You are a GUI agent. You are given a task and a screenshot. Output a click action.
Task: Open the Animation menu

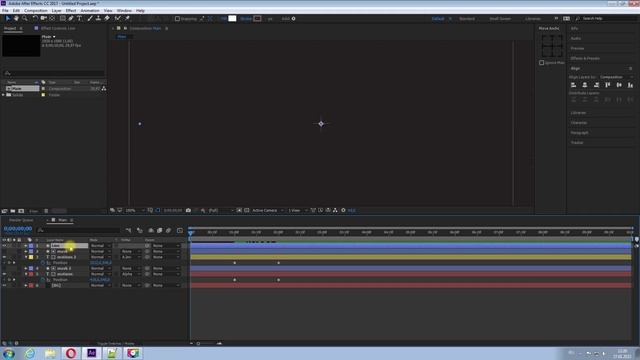coord(90,11)
